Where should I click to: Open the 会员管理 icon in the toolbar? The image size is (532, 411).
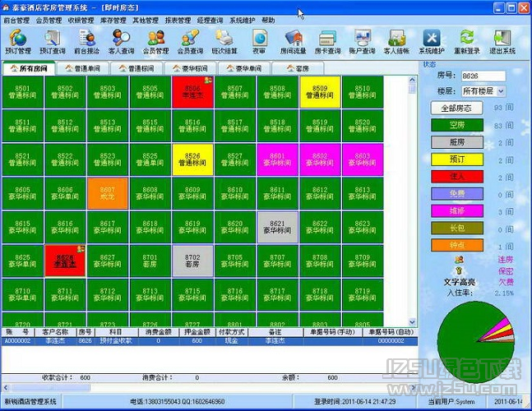pyautogui.click(x=155, y=42)
